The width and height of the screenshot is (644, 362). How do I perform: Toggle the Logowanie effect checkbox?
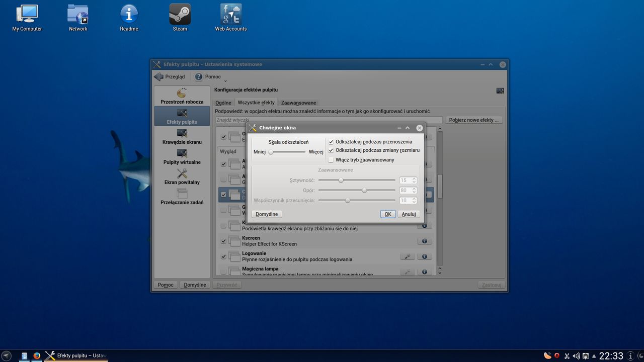point(223,256)
